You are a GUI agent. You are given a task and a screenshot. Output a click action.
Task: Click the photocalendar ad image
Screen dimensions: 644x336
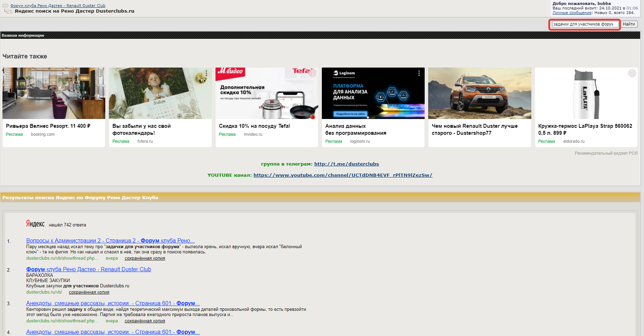click(x=160, y=93)
